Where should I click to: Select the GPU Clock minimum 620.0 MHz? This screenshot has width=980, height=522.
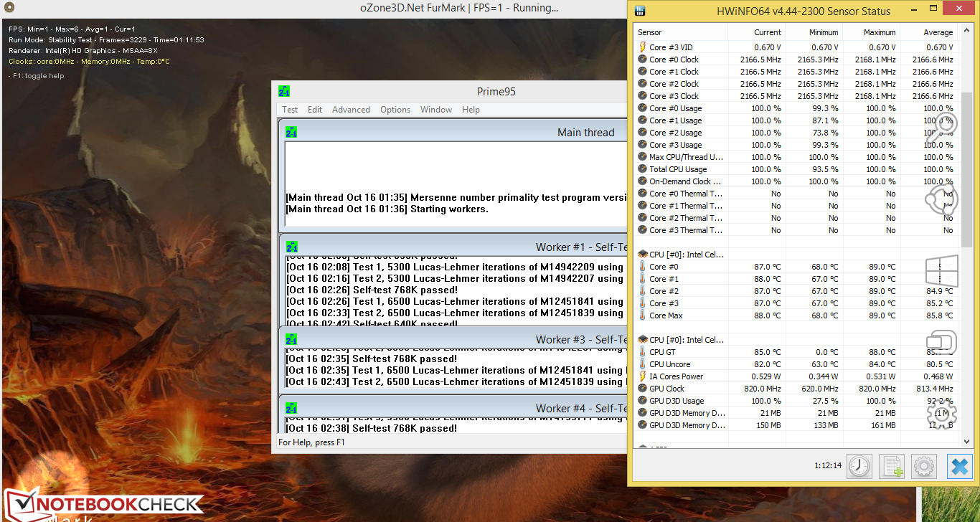tap(819, 389)
